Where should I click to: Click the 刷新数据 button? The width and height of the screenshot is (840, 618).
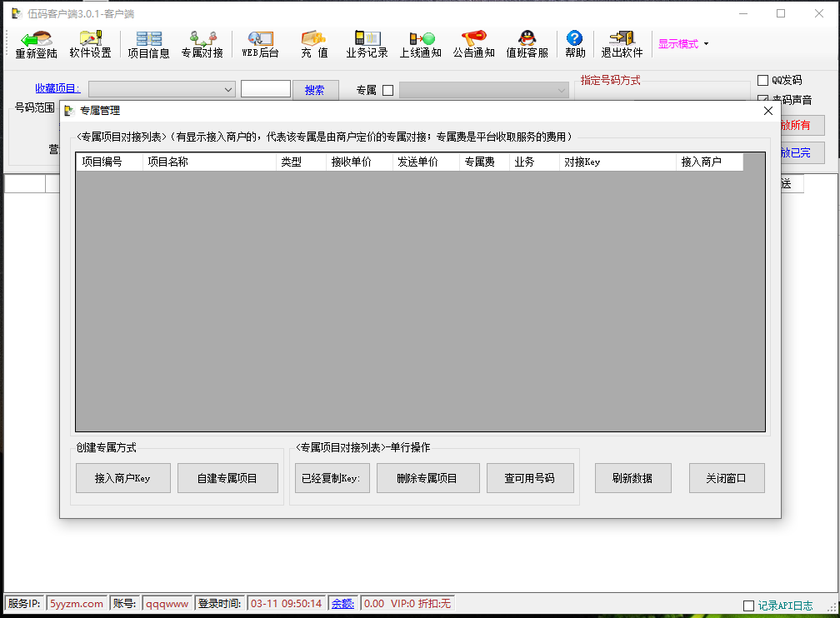632,478
